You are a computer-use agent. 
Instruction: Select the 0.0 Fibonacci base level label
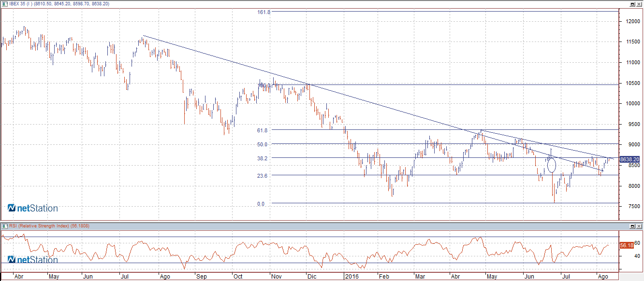261,204
